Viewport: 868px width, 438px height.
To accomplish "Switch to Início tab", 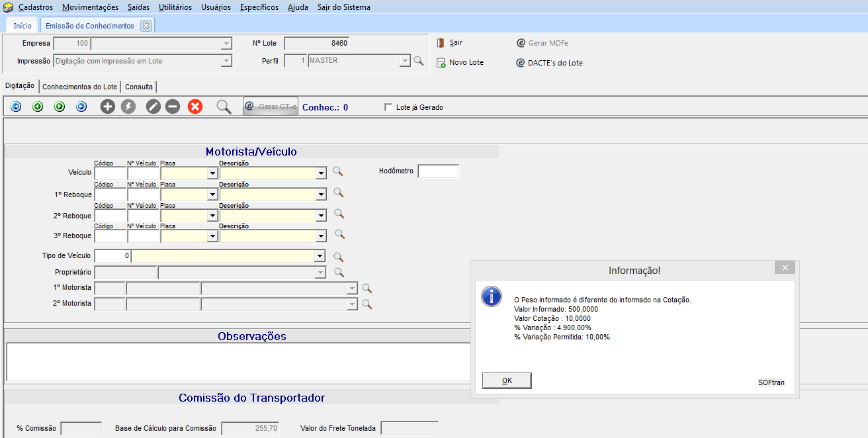I will pyautogui.click(x=22, y=26).
